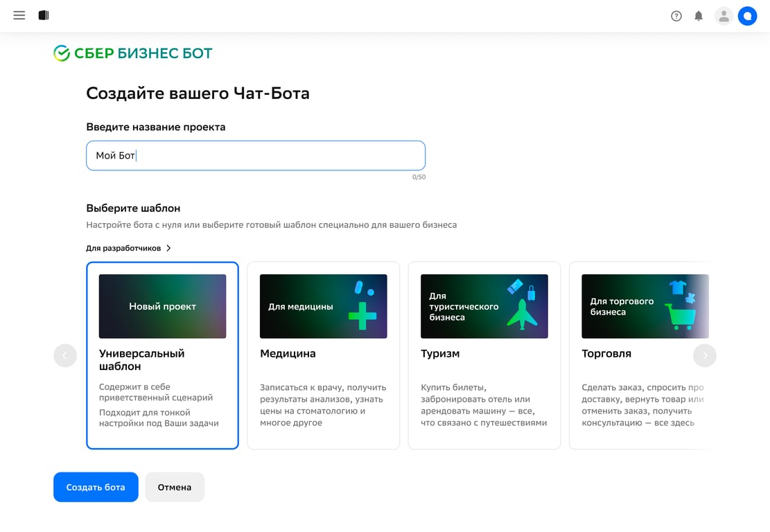Click the Для медицины thumbnail

323,306
